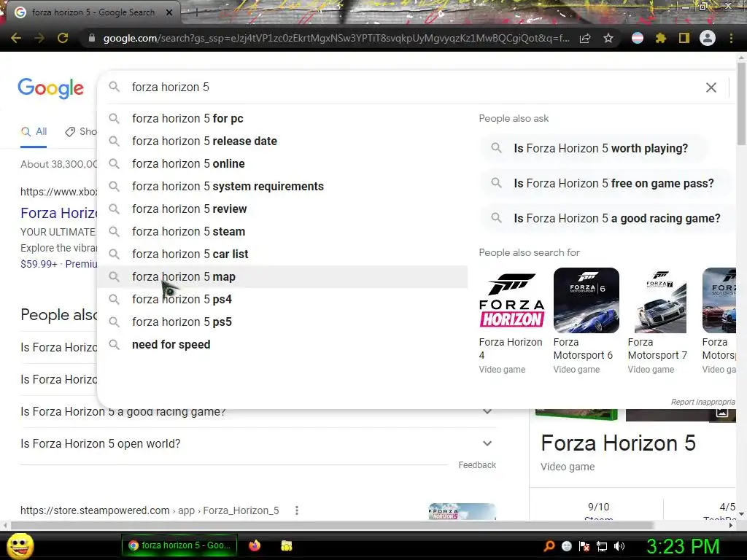The height and width of the screenshot is (560, 747).
Task: Select suggestion forza horizon 5 for pc
Action: tap(282, 119)
